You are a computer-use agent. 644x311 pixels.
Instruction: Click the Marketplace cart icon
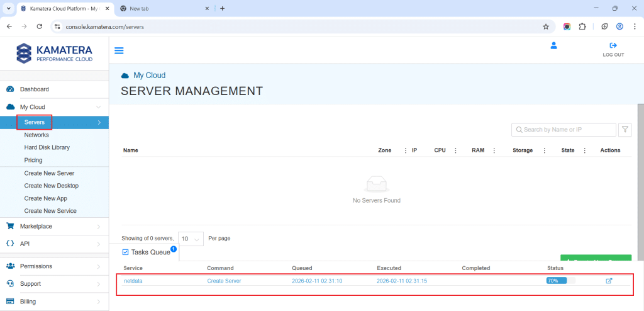coord(10,226)
